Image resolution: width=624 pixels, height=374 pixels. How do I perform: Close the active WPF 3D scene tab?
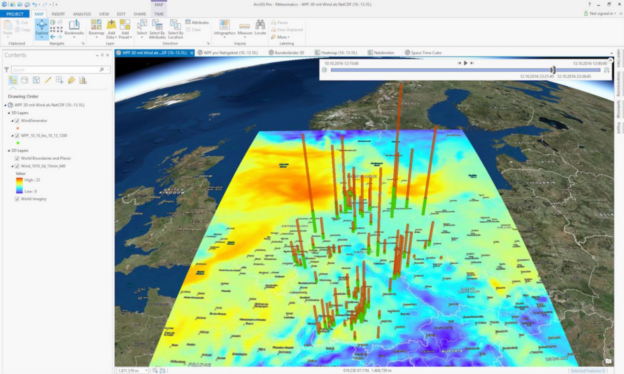click(x=191, y=53)
